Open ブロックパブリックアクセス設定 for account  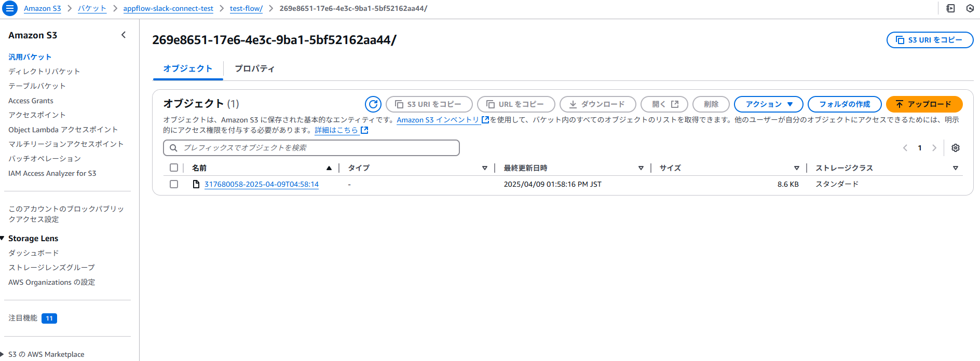click(66, 214)
